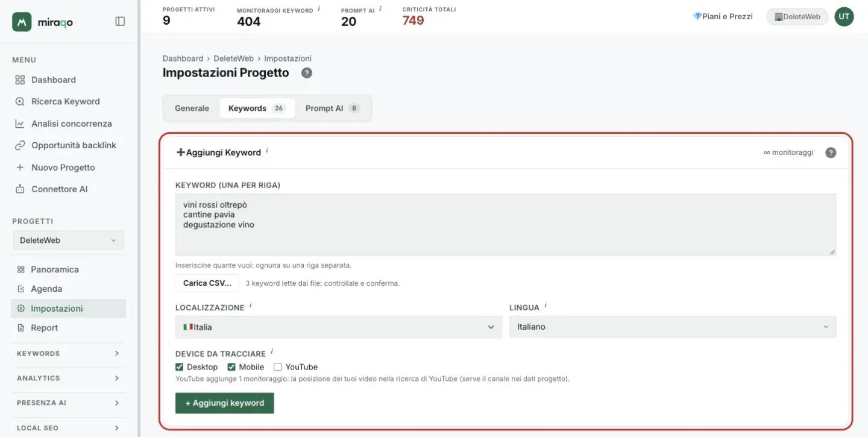Open the Localizzazione Italia dropdown
The height and width of the screenshot is (437, 868).
tap(339, 327)
